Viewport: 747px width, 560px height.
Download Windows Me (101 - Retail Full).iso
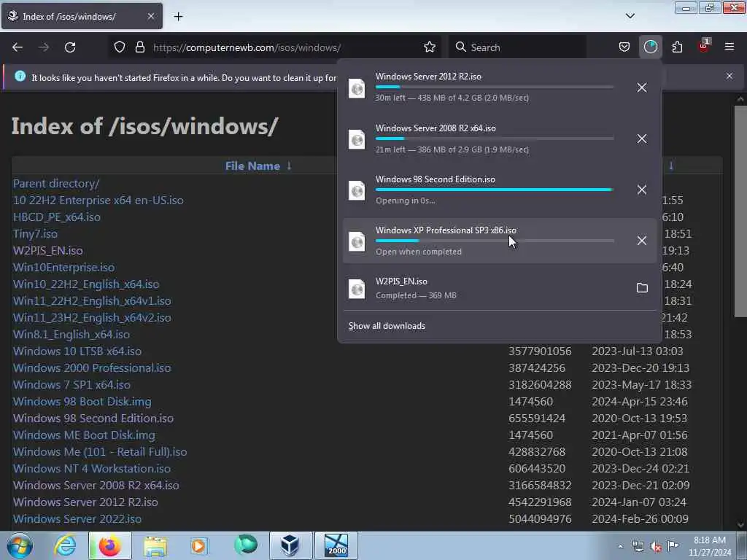(x=100, y=451)
